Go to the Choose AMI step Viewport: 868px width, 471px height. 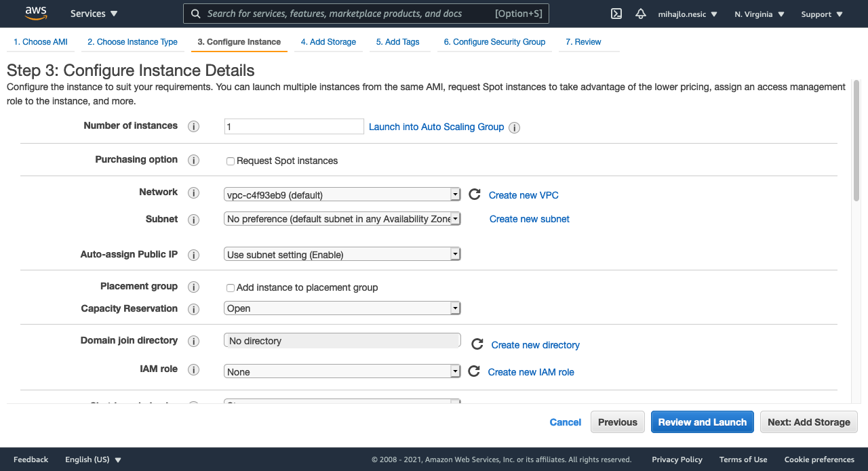[41, 42]
